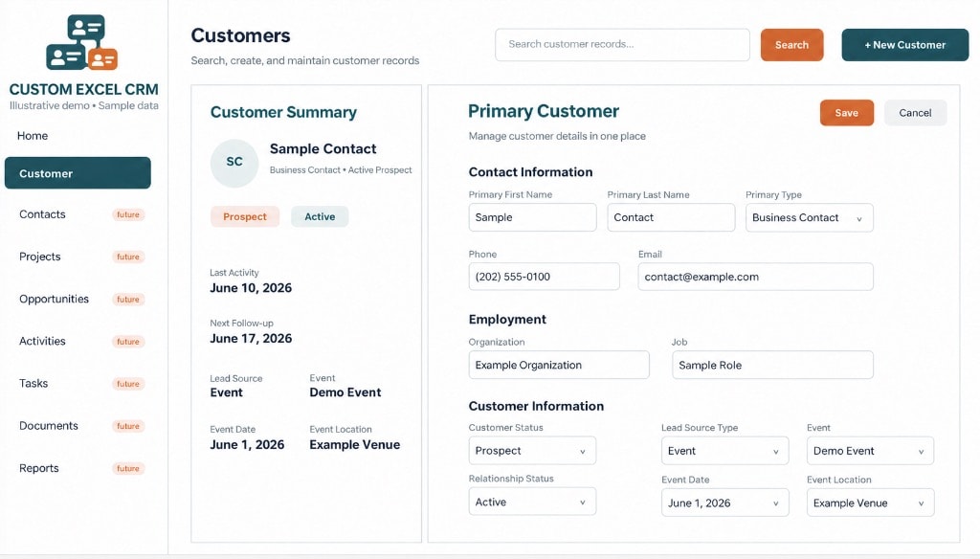Viewport: 980px width, 559px height.
Task: Click the future badge next to Contacts
Action: [x=128, y=214]
